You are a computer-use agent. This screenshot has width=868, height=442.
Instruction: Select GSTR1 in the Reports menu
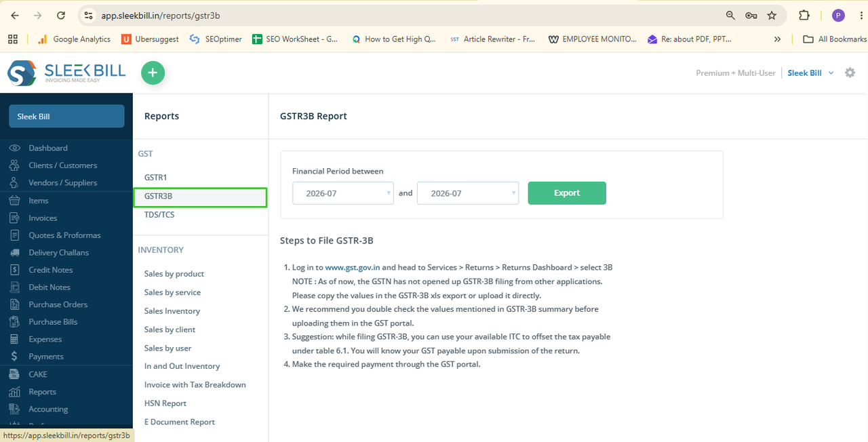[x=155, y=178]
